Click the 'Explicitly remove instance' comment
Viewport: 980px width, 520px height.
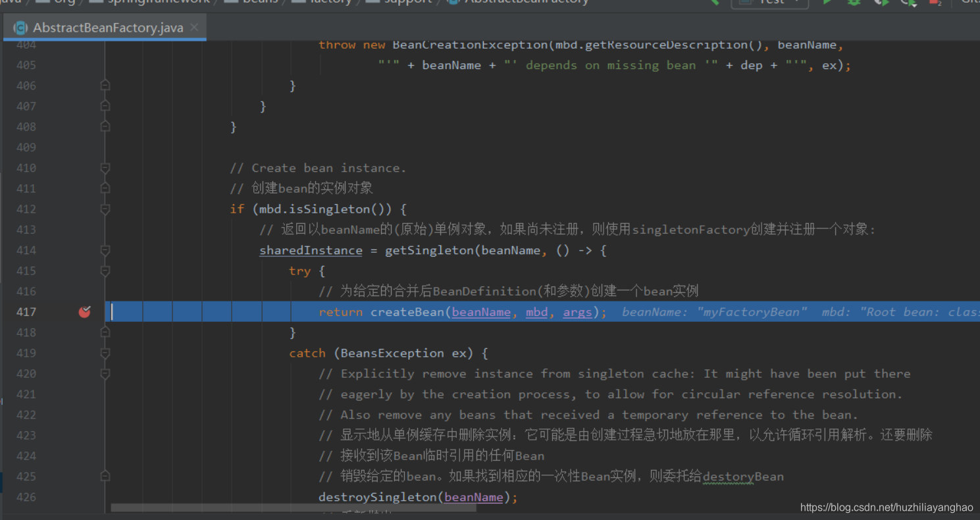click(614, 373)
